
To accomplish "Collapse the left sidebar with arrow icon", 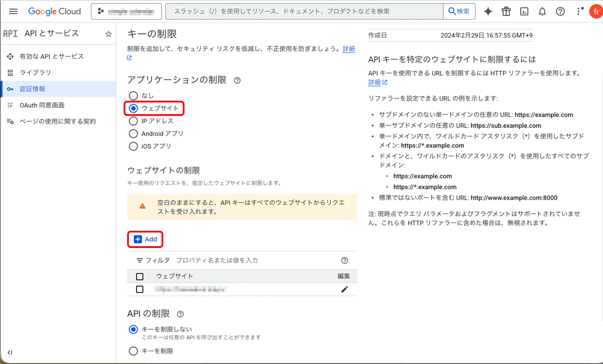I will click(10, 352).
